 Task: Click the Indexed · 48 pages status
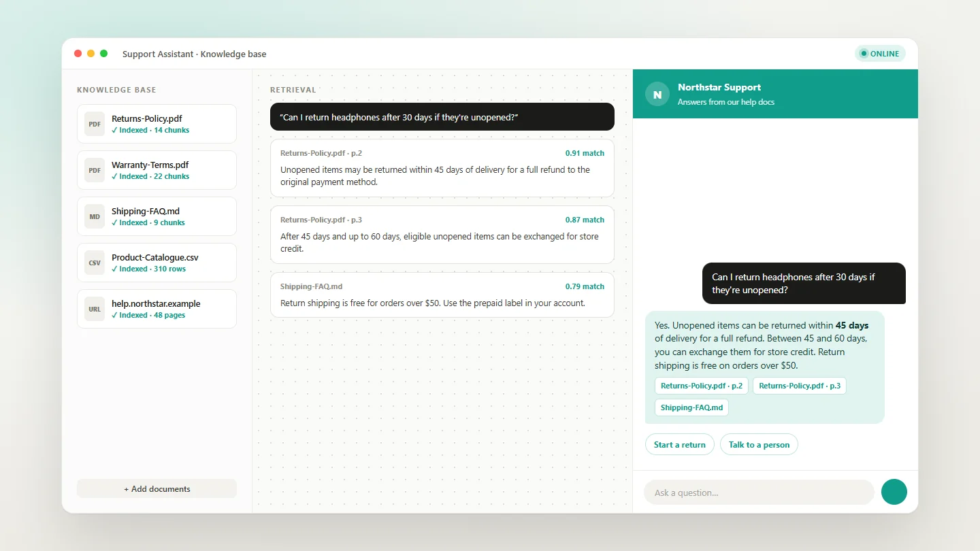click(148, 316)
